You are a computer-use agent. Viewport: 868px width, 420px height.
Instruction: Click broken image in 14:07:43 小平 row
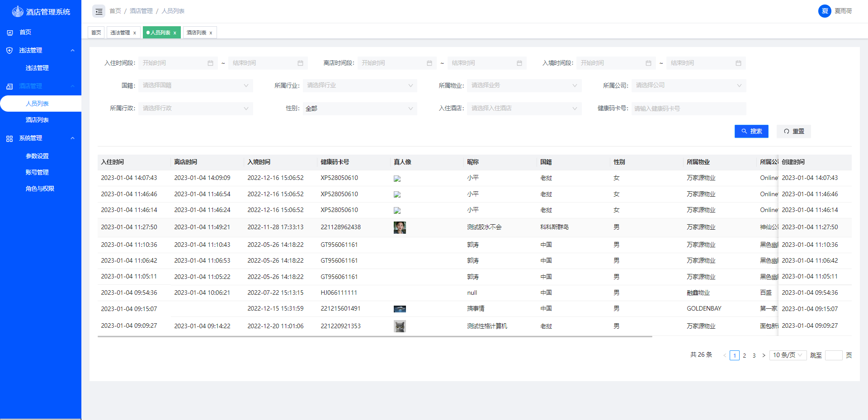[x=397, y=179]
